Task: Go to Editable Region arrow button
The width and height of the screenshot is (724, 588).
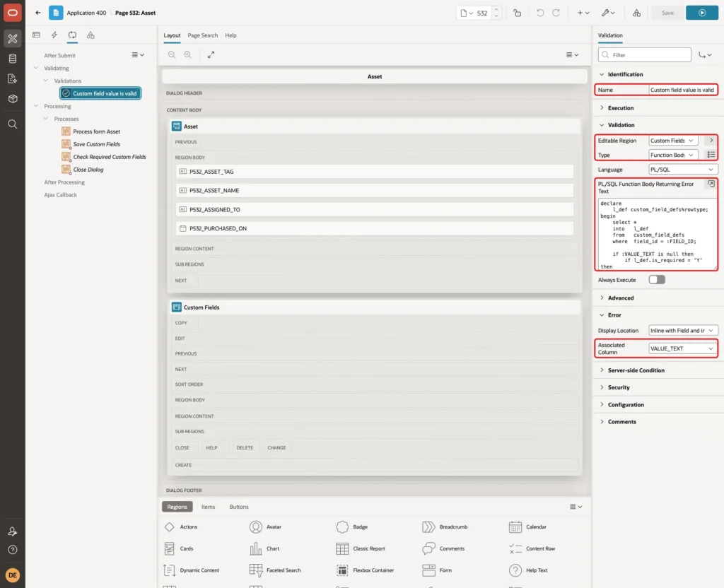Action: (711, 141)
